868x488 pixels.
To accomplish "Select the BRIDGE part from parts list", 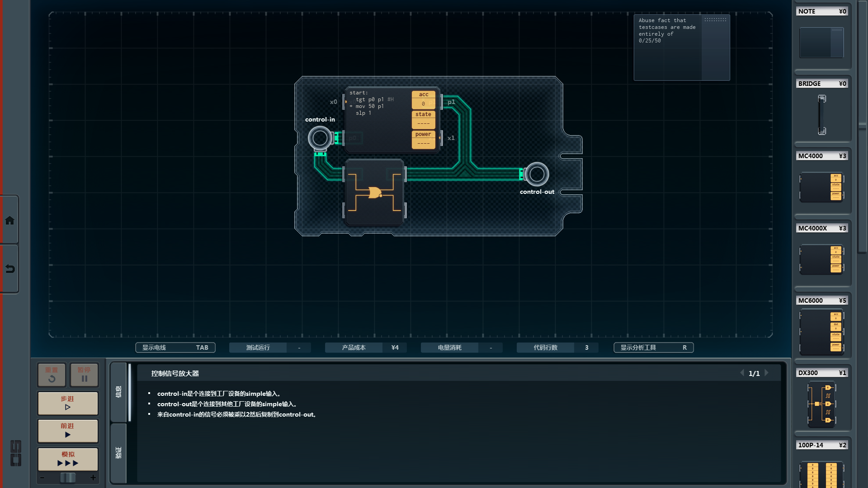I will 821,115.
